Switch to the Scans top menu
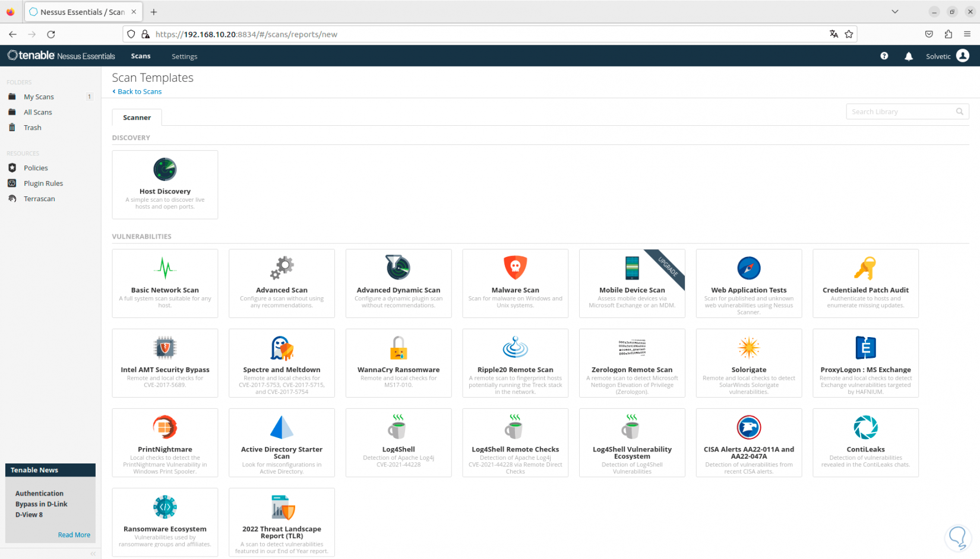The image size is (980, 559). 141,56
